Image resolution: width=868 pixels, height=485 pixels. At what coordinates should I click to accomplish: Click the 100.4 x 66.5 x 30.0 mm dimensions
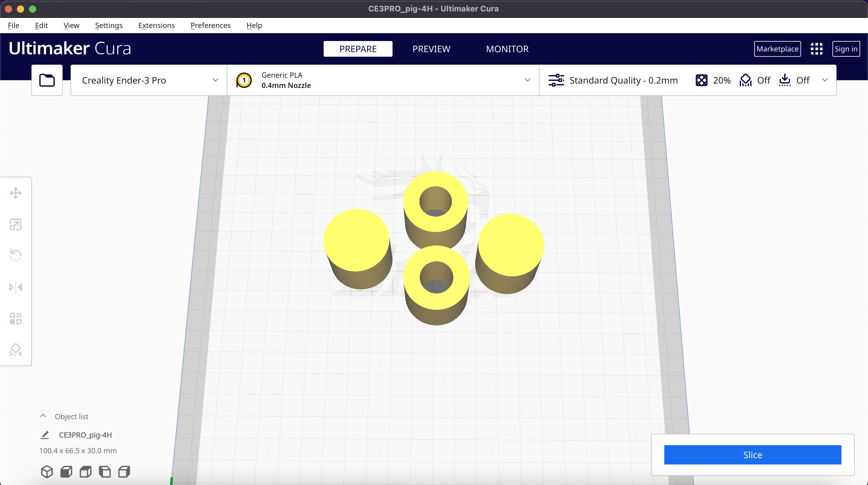click(78, 451)
